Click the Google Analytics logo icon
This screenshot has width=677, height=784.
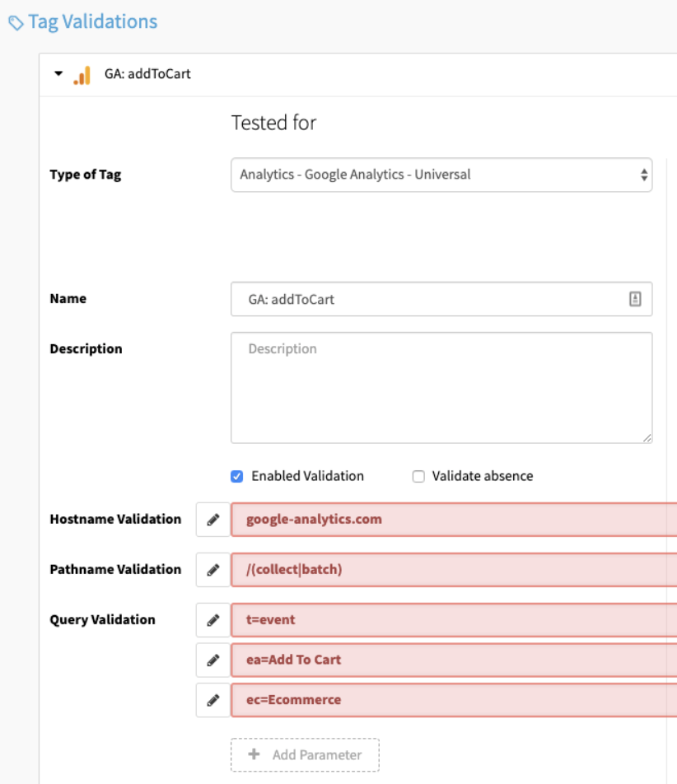pyautogui.click(x=82, y=75)
